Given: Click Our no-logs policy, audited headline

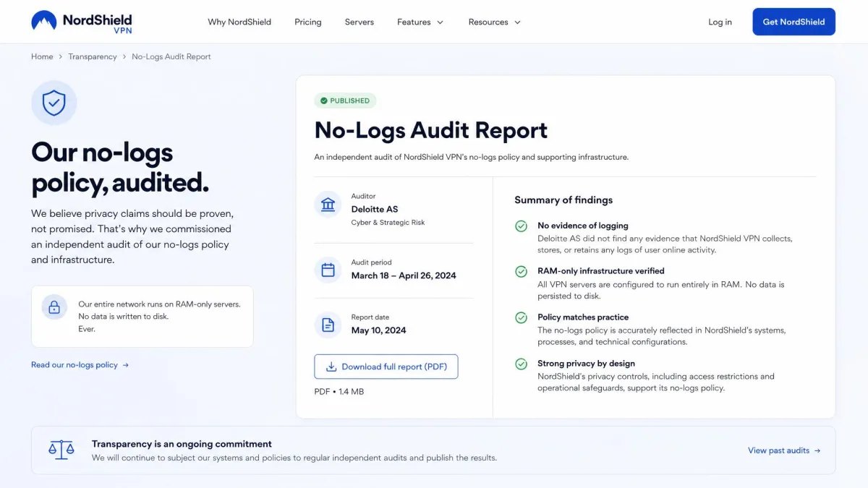Looking at the screenshot, I should (120, 168).
